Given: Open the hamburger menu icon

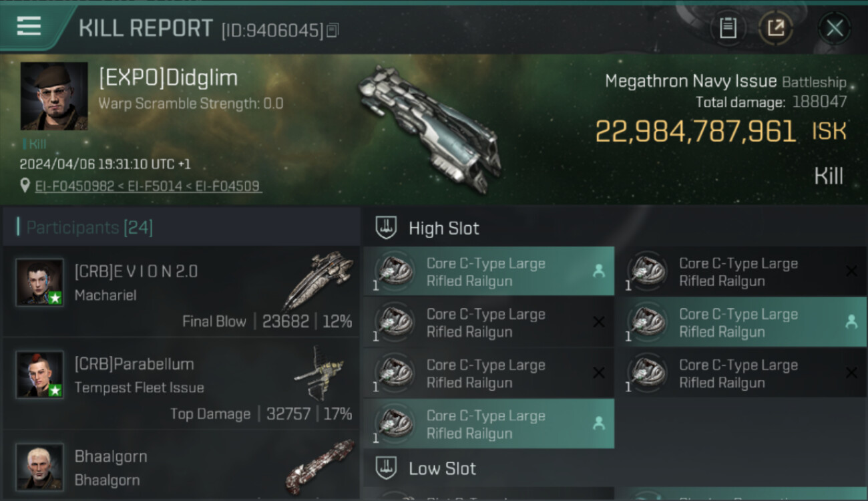Looking at the screenshot, I should (x=29, y=26).
